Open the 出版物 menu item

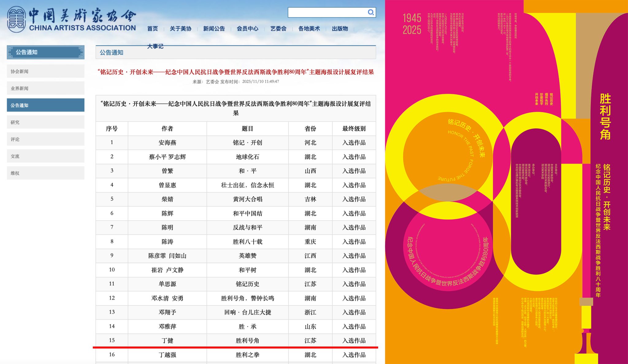(x=340, y=28)
